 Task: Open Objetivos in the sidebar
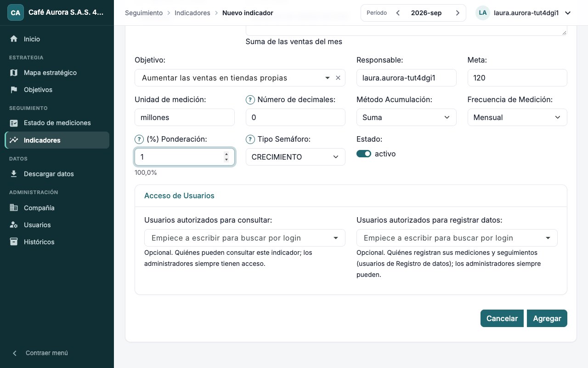tap(57, 90)
